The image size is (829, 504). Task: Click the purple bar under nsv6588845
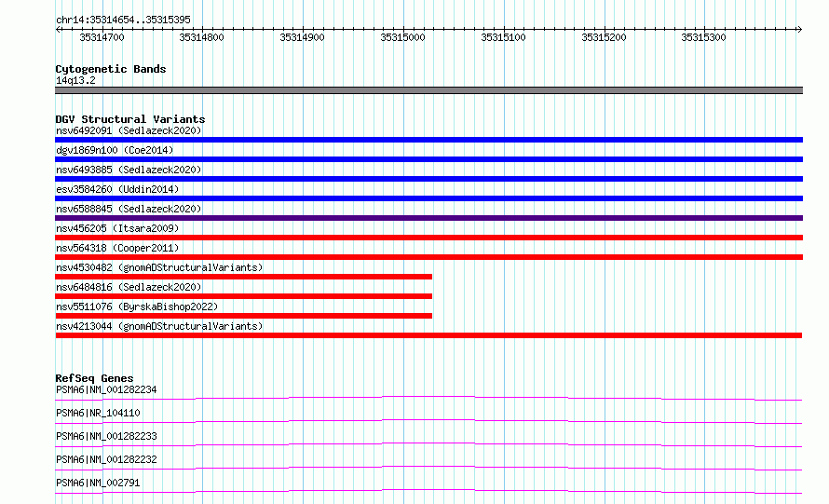[x=428, y=218]
